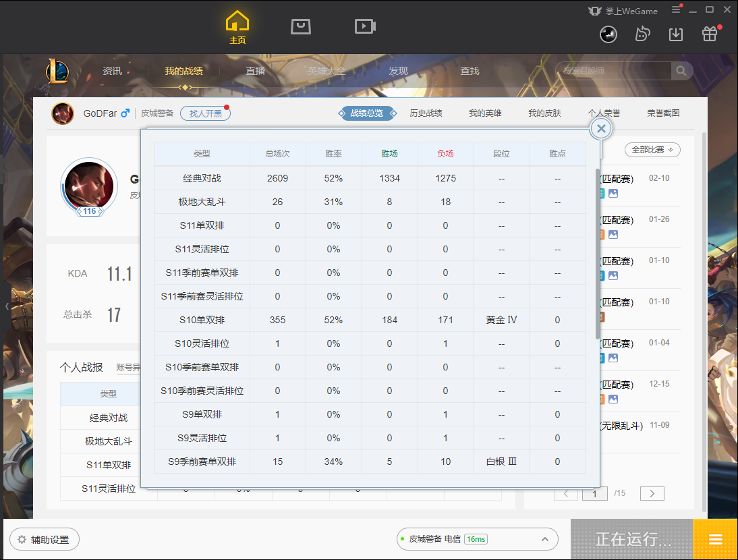This screenshot has height=560, width=738.
Task: Click the male gender icon beside GoDFar
Action: point(125,113)
